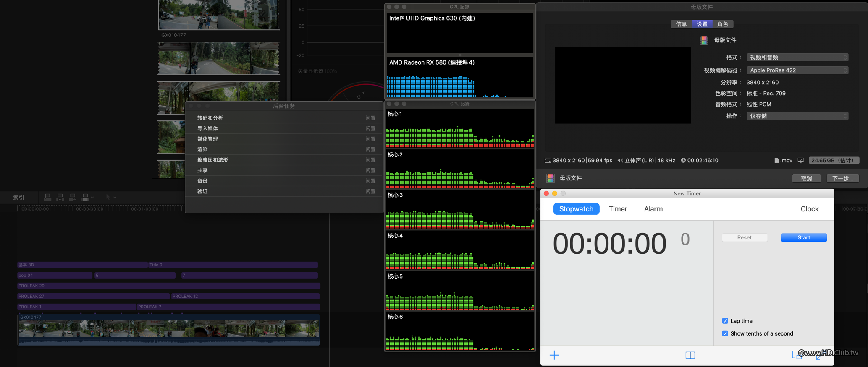Click the split-view book icon in New Timer

click(x=690, y=355)
